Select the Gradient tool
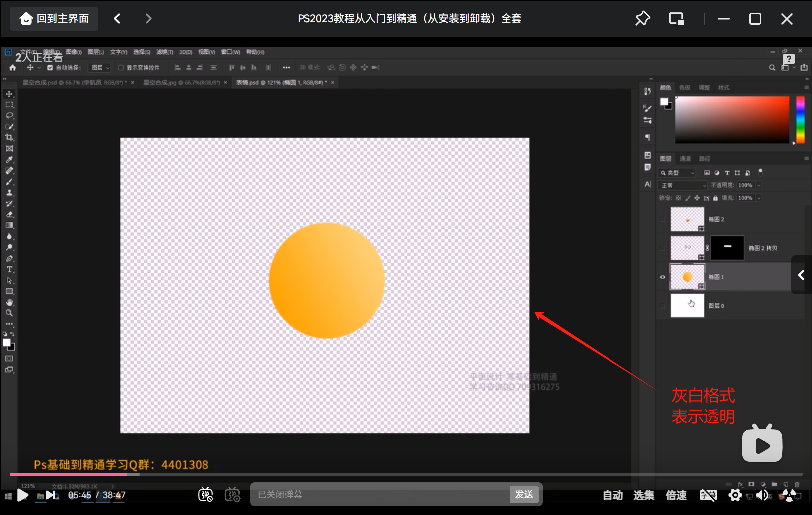Image resolution: width=812 pixels, height=515 pixels. point(9,225)
